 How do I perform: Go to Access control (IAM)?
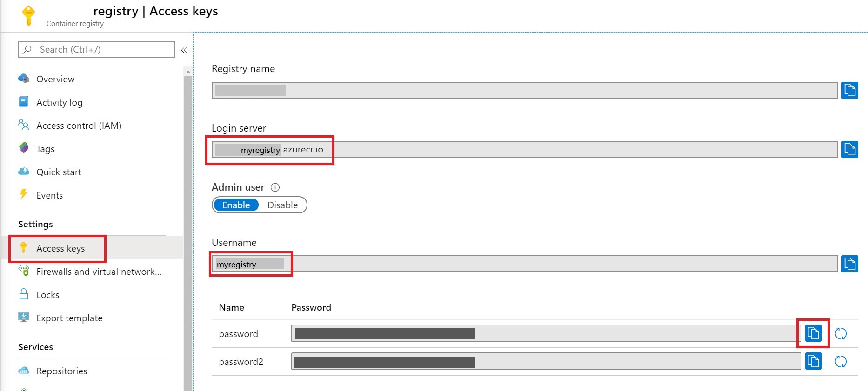click(79, 126)
